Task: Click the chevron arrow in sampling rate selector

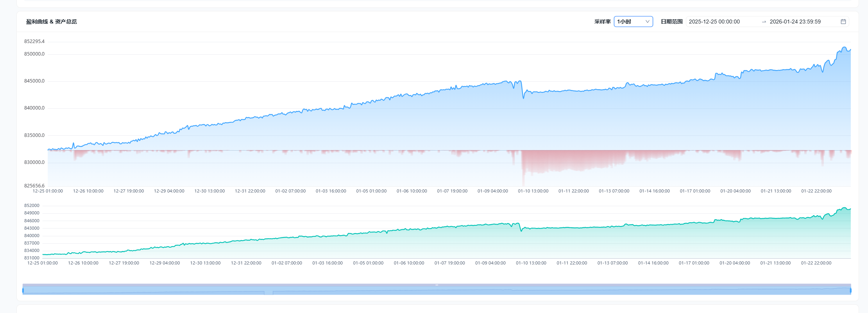Action: pyautogui.click(x=647, y=22)
